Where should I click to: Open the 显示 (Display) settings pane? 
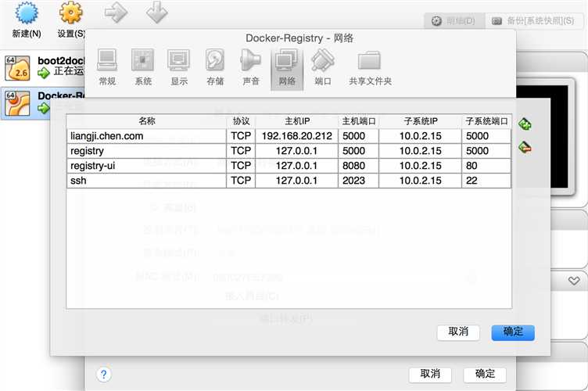[179, 67]
